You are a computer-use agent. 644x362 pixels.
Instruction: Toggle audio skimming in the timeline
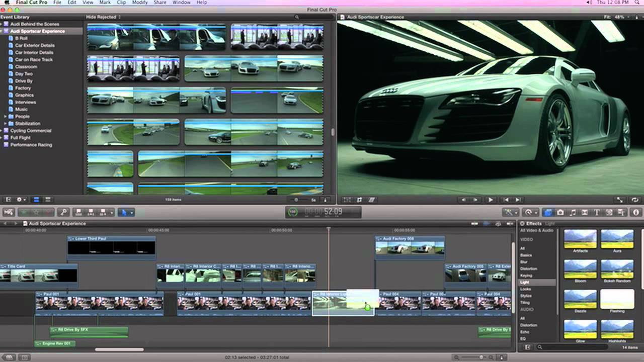[487, 224]
